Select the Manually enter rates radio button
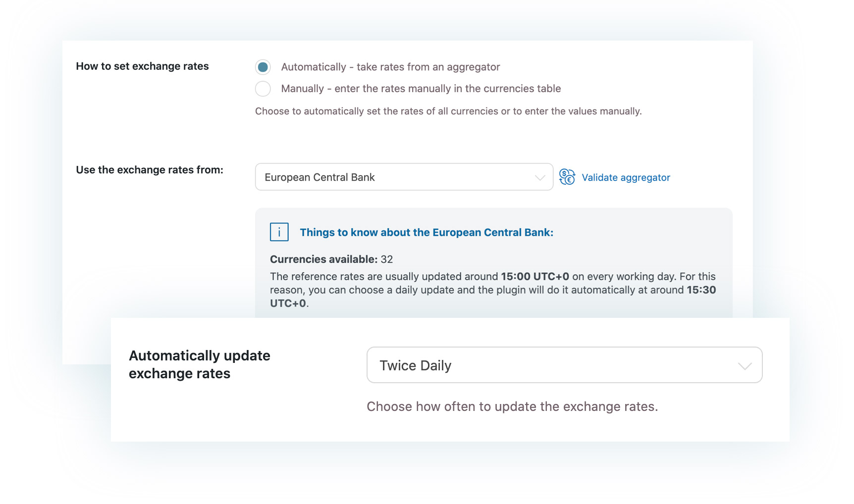Image resolution: width=854 pixels, height=504 pixels. coord(263,89)
